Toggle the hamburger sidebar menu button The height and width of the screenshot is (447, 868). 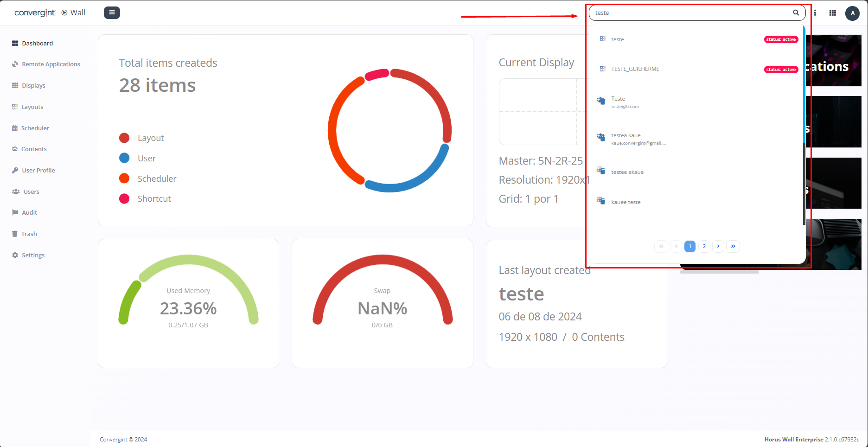[112, 13]
